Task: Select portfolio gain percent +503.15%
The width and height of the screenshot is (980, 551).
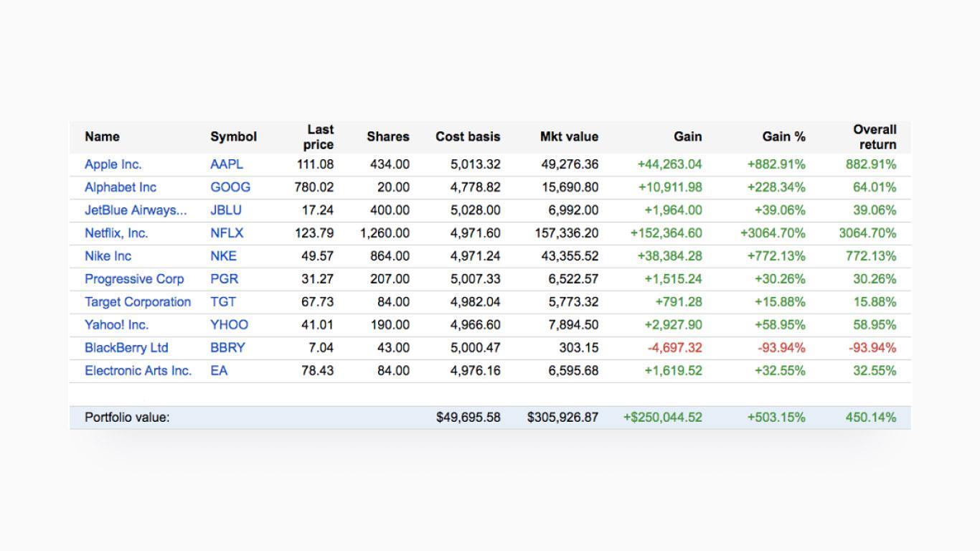Action: tap(777, 418)
